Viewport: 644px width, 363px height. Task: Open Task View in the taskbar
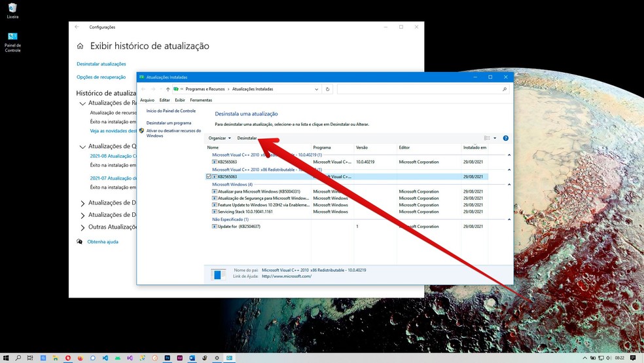(x=30, y=358)
